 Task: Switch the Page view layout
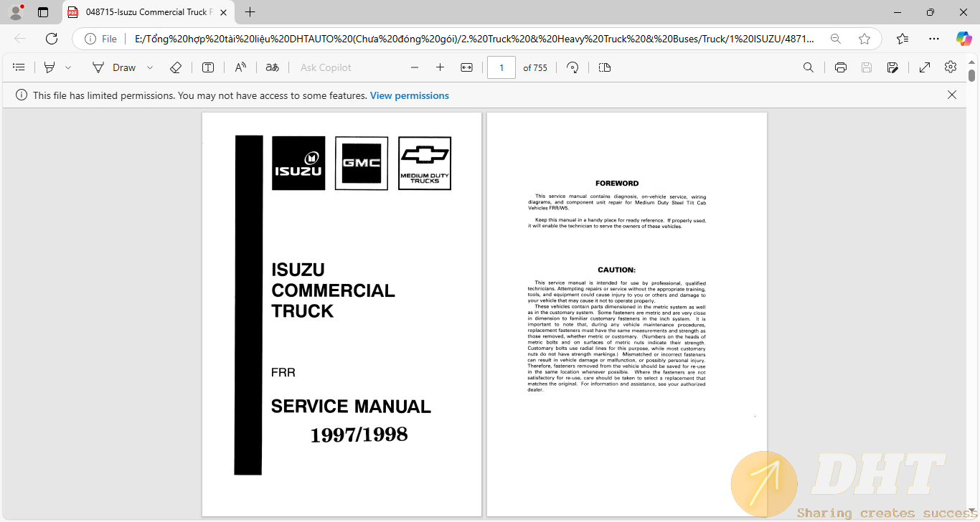coord(605,67)
